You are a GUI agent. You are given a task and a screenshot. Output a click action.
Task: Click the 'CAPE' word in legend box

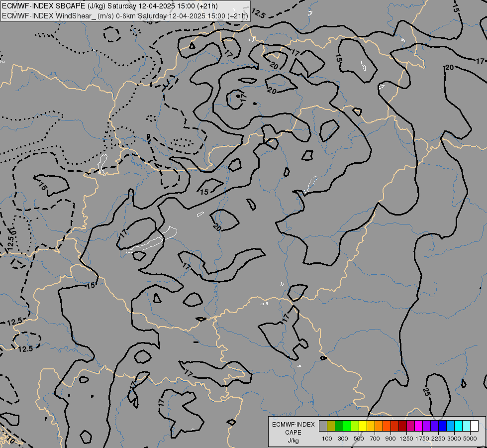293,433
